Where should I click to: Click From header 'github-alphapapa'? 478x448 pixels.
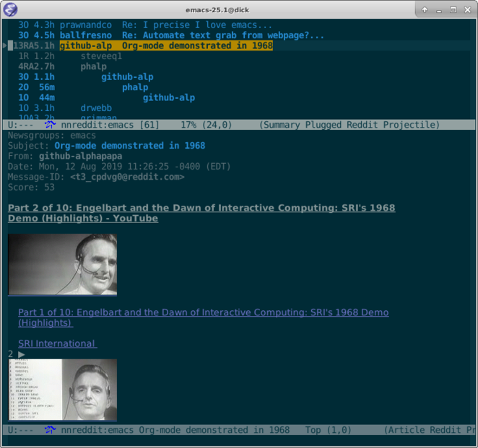point(80,156)
